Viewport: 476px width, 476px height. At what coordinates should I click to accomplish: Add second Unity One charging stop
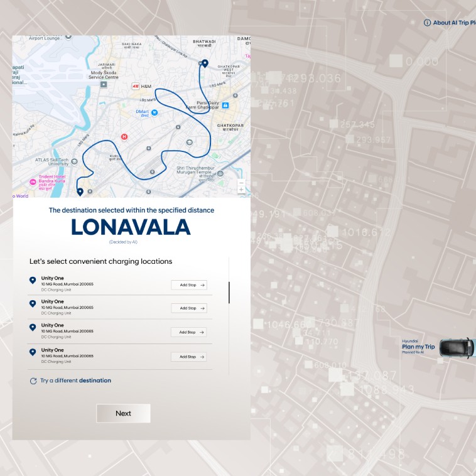point(188,308)
